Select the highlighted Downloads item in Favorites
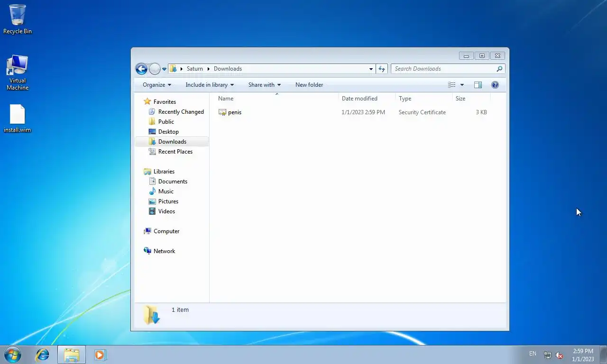This screenshot has height=364, width=607. (172, 142)
